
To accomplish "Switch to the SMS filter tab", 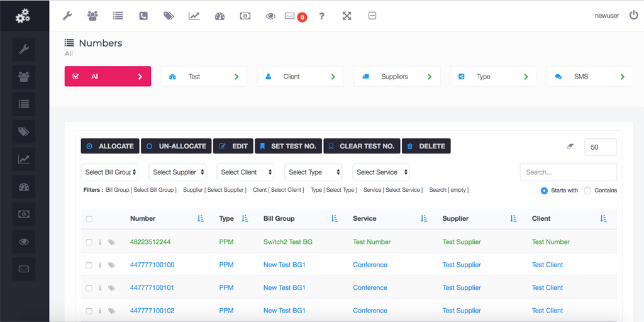I will (589, 77).
